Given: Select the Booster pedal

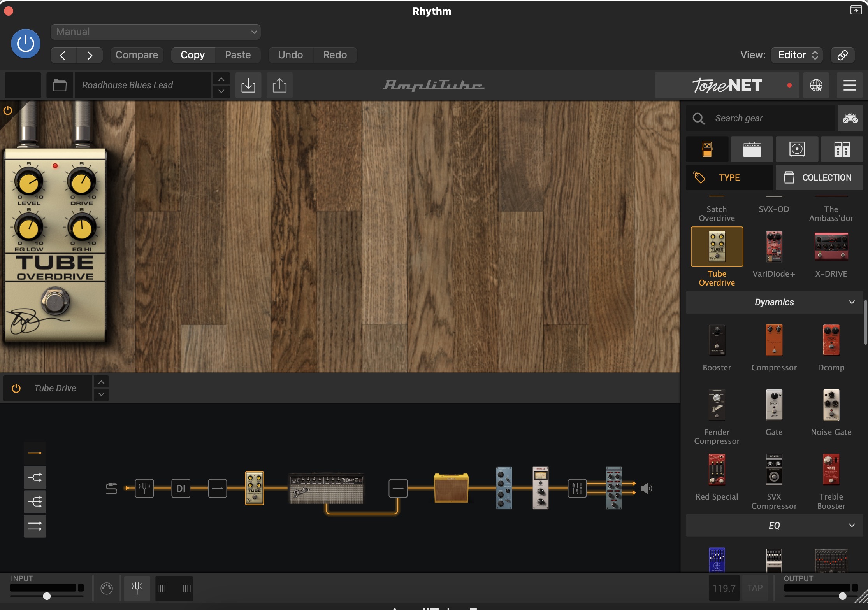Looking at the screenshot, I should 717,340.
